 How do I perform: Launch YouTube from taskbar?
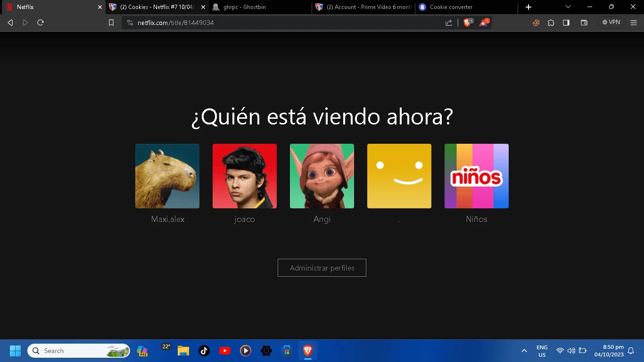tap(225, 351)
